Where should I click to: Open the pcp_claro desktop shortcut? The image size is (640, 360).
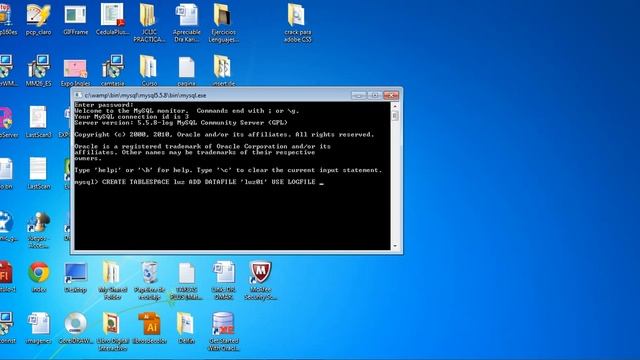pyautogui.click(x=38, y=19)
